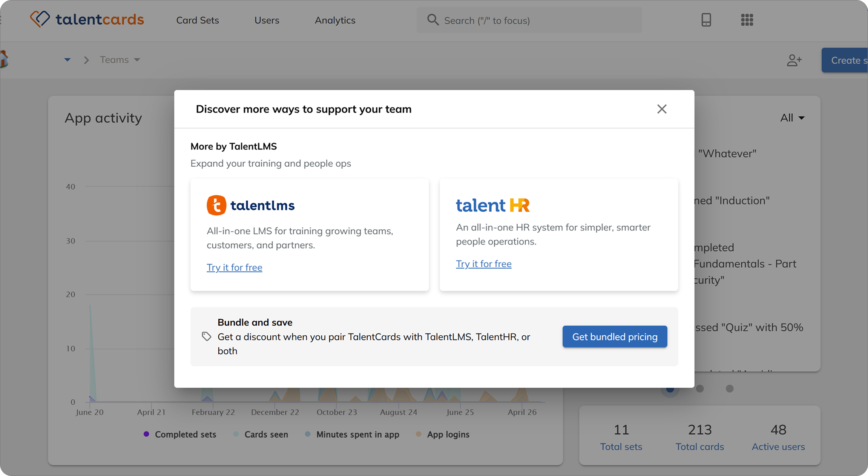Click the talentcards logo
The height and width of the screenshot is (476, 868).
pyautogui.click(x=87, y=19)
